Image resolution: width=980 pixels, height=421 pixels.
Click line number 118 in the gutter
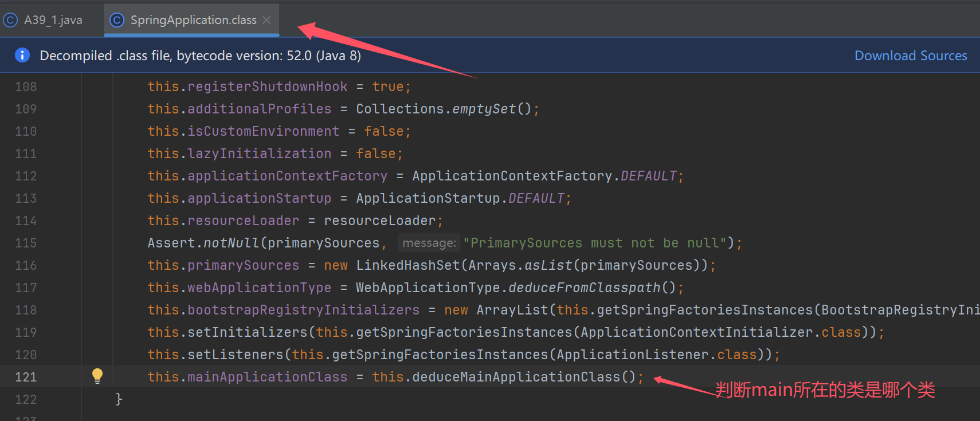pyautogui.click(x=26, y=310)
